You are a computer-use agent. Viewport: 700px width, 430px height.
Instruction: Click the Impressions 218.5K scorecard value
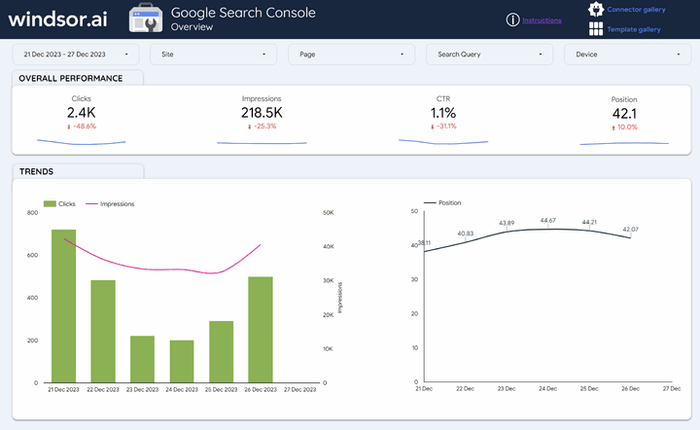tap(262, 113)
